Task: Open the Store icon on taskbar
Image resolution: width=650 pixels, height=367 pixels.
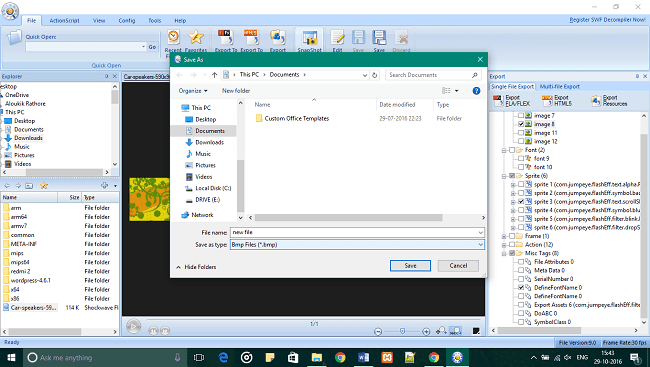Action: click(293, 357)
